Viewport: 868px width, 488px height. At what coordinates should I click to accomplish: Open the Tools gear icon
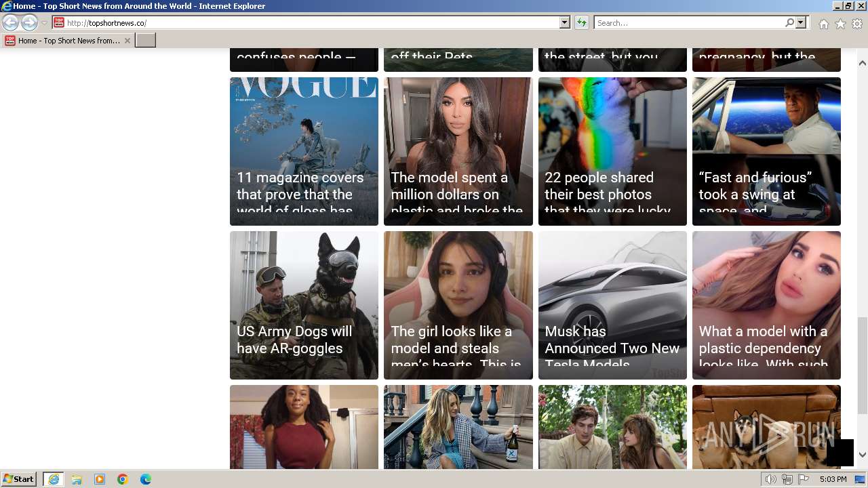857,24
